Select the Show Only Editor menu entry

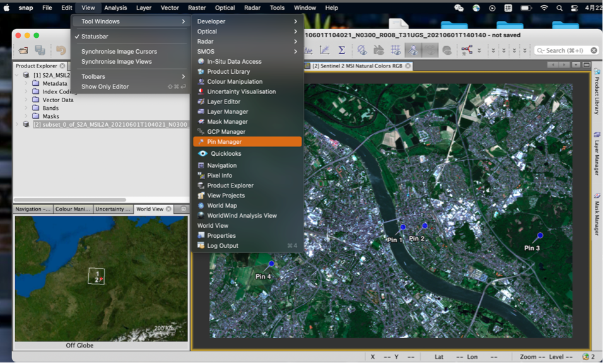click(x=105, y=86)
